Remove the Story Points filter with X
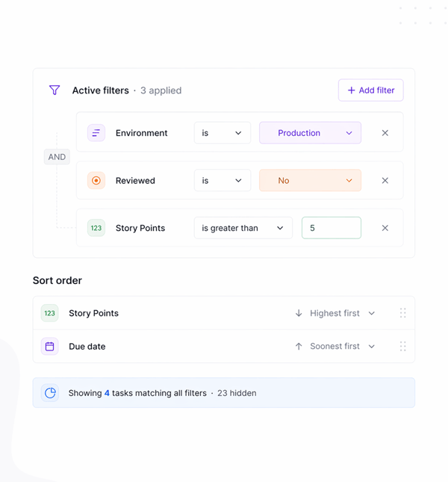The height and width of the screenshot is (482, 448). tap(385, 228)
